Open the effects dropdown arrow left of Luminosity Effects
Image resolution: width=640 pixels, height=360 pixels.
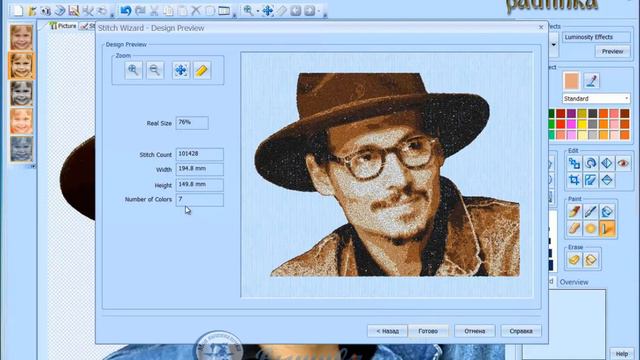554,44
